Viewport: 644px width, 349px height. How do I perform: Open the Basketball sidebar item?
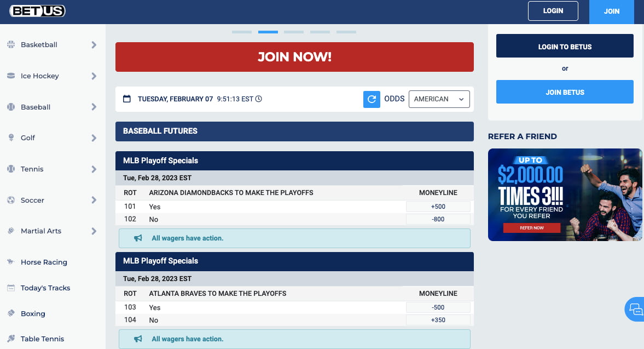(53, 45)
